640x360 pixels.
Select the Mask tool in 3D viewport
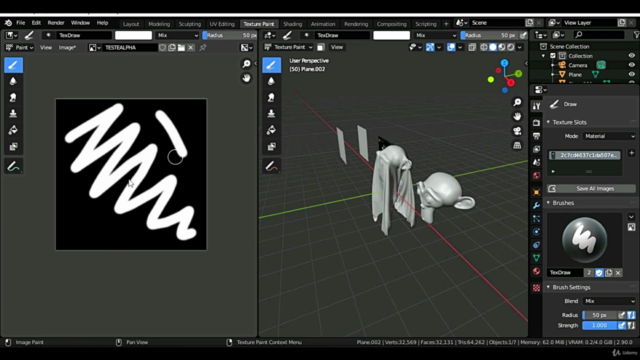(271, 147)
